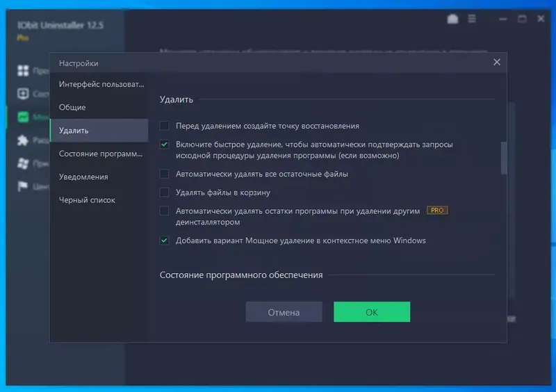The image size is (556, 392).
Task: Open the Programs grid icon in main sidebar
Action: 23,71
